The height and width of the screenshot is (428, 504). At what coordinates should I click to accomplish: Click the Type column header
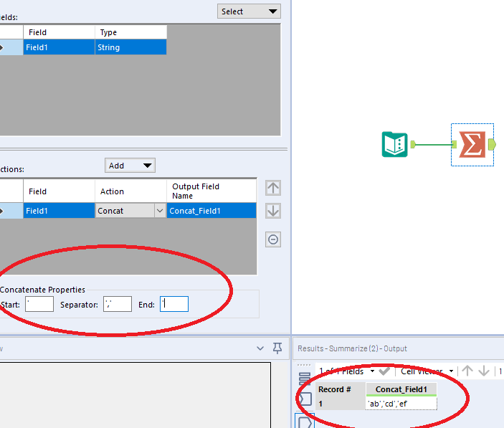[x=130, y=32]
